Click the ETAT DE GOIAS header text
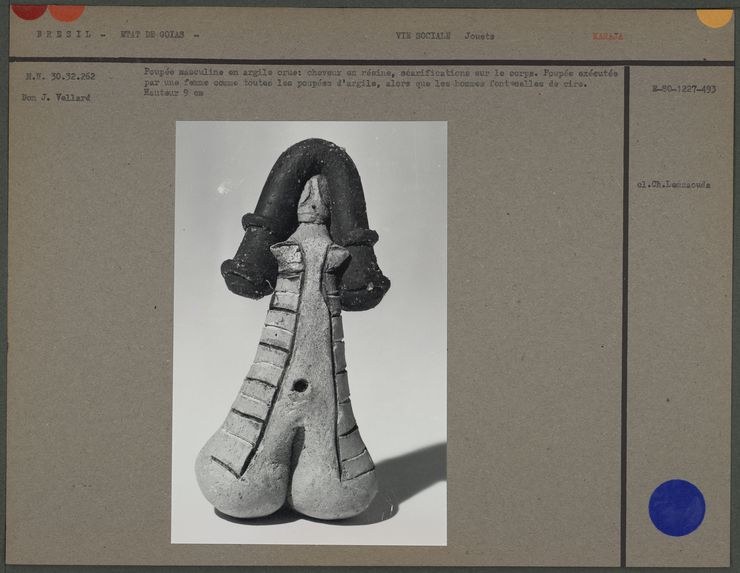 pyautogui.click(x=159, y=35)
